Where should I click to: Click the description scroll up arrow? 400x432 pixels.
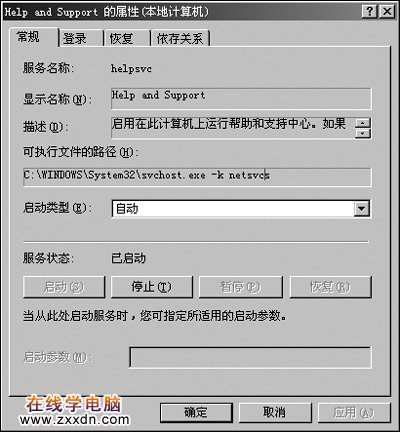point(363,123)
